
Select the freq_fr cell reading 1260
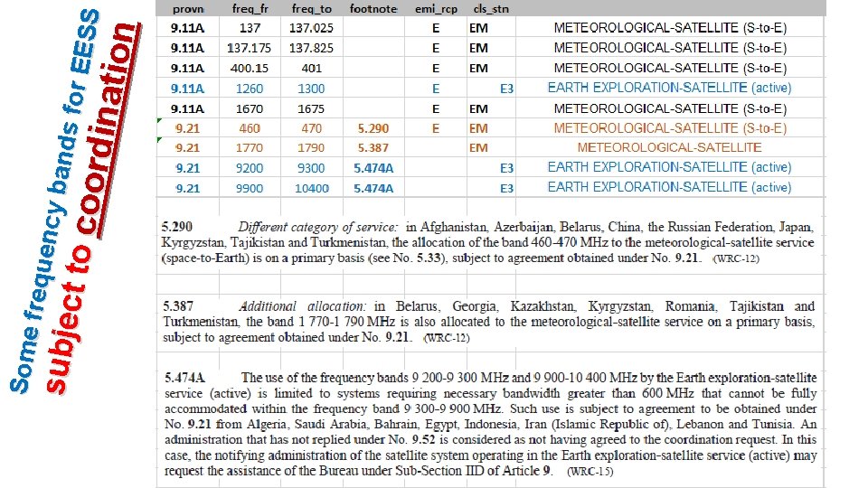pyautogui.click(x=250, y=89)
